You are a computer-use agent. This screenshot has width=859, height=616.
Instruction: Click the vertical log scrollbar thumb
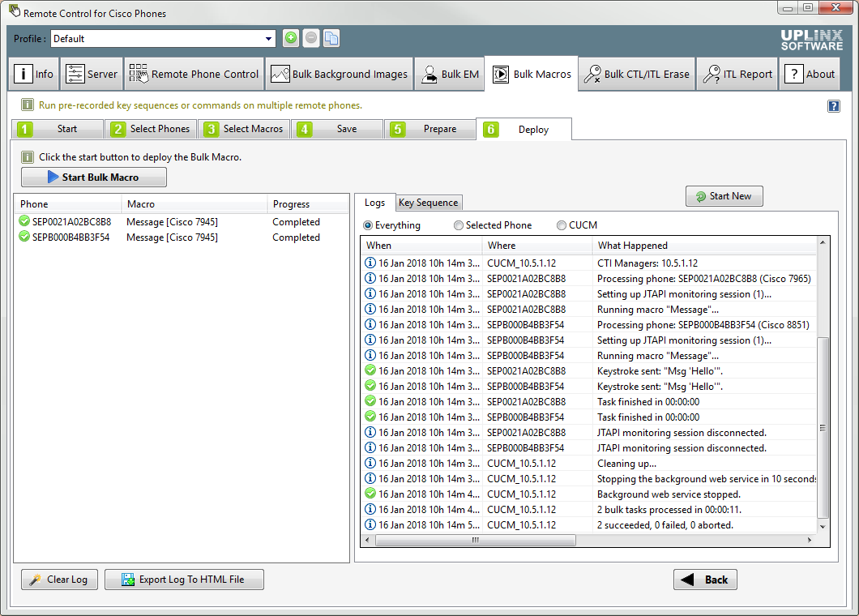click(823, 427)
